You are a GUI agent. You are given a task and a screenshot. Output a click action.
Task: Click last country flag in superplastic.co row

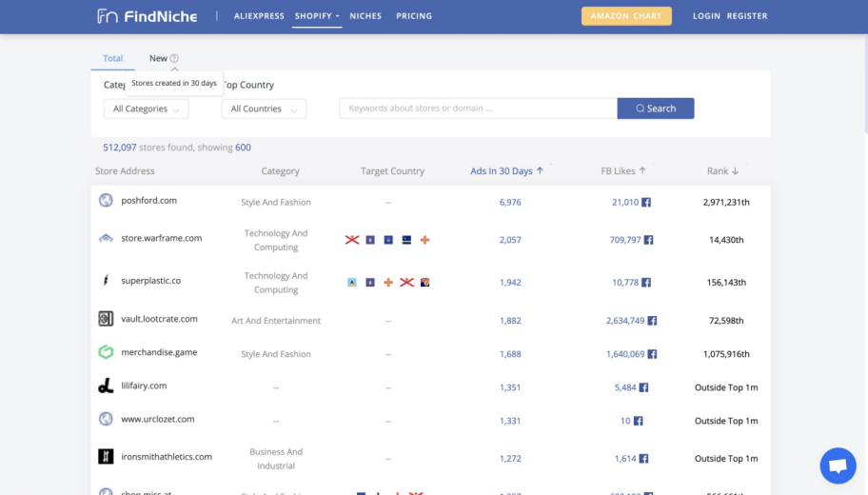[x=424, y=283]
